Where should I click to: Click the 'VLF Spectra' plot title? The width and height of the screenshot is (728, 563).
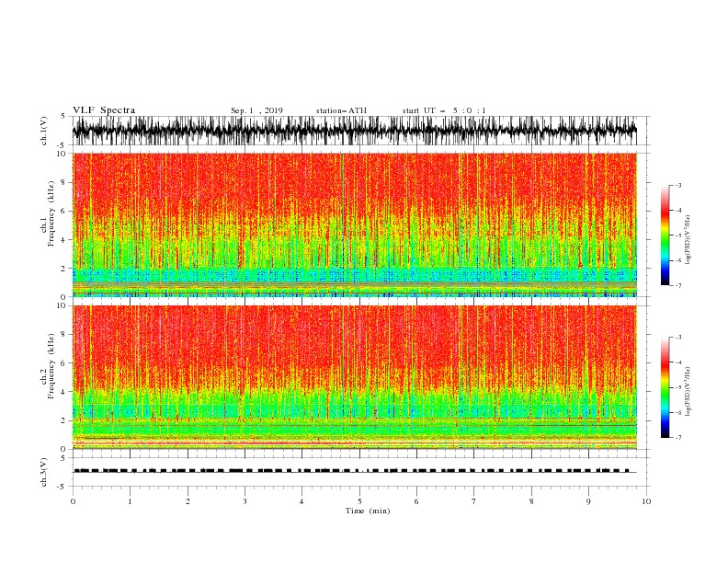[104, 110]
